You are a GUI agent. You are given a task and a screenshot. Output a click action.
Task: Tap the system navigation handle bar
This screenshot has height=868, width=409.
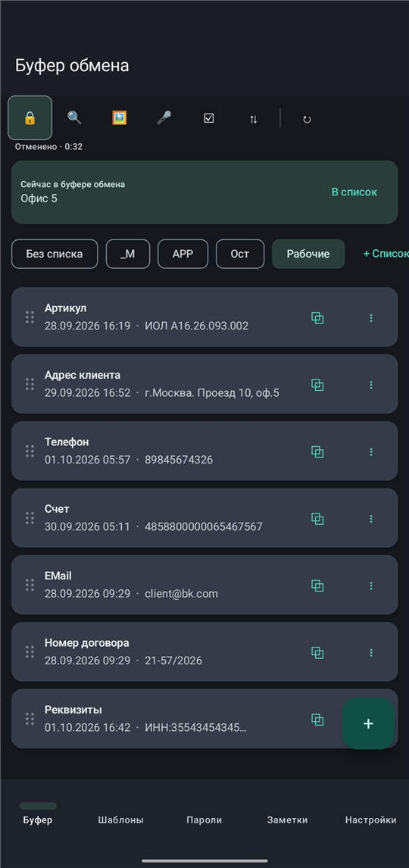point(204,860)
